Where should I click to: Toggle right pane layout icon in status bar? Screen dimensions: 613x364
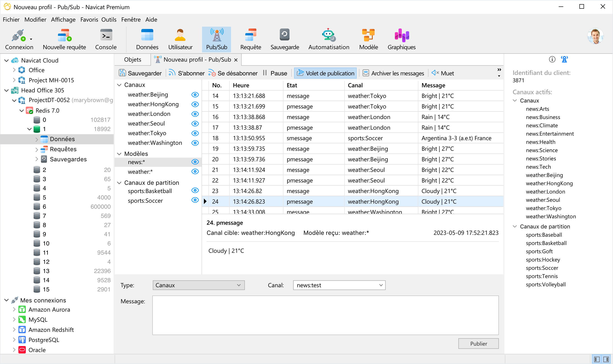click(606, 359)
